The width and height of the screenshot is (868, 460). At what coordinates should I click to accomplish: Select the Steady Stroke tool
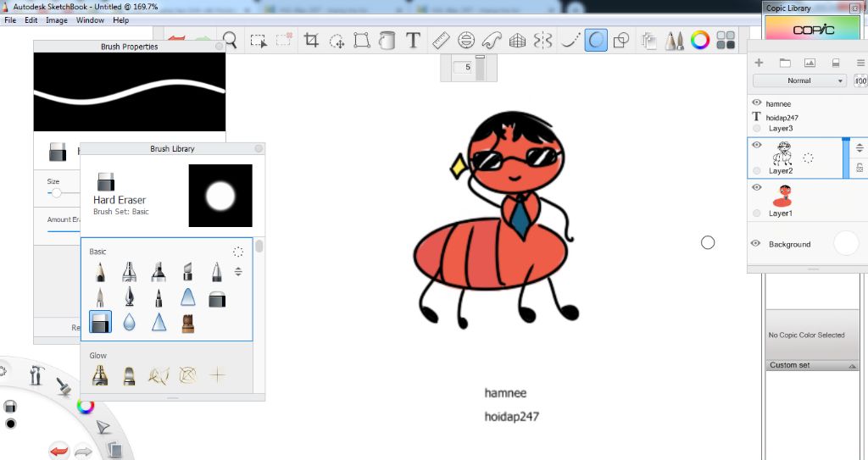570,41
